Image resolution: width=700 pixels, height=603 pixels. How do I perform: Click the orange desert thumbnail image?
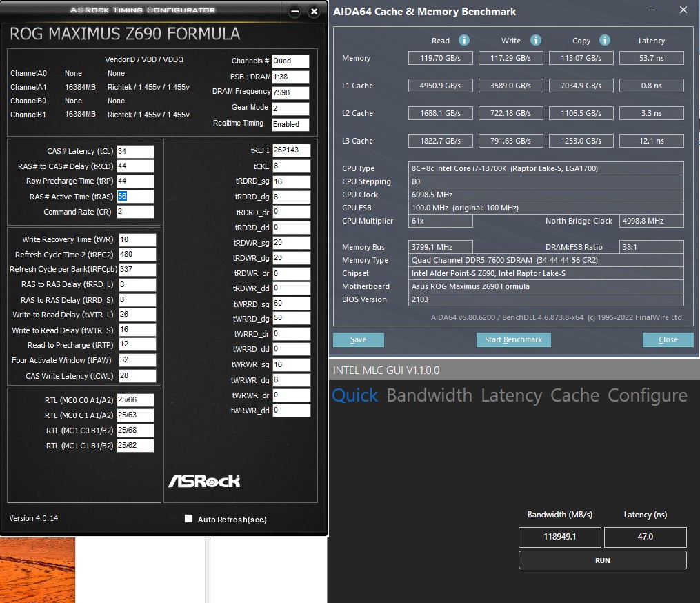click(x=37, y=570)
